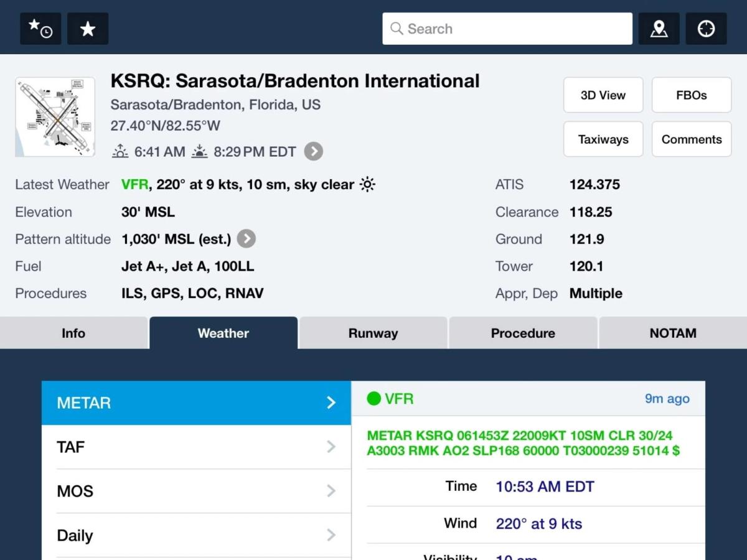This screenshot has height=560, width=747.
Task: Expand sunrise/sunset details arrow
Action: [x=313, y=151]
